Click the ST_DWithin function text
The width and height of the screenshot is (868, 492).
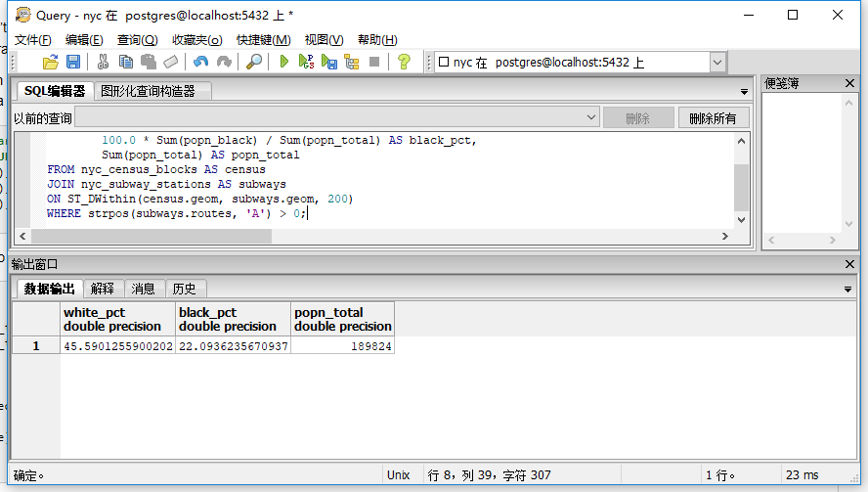pos(102,199)
